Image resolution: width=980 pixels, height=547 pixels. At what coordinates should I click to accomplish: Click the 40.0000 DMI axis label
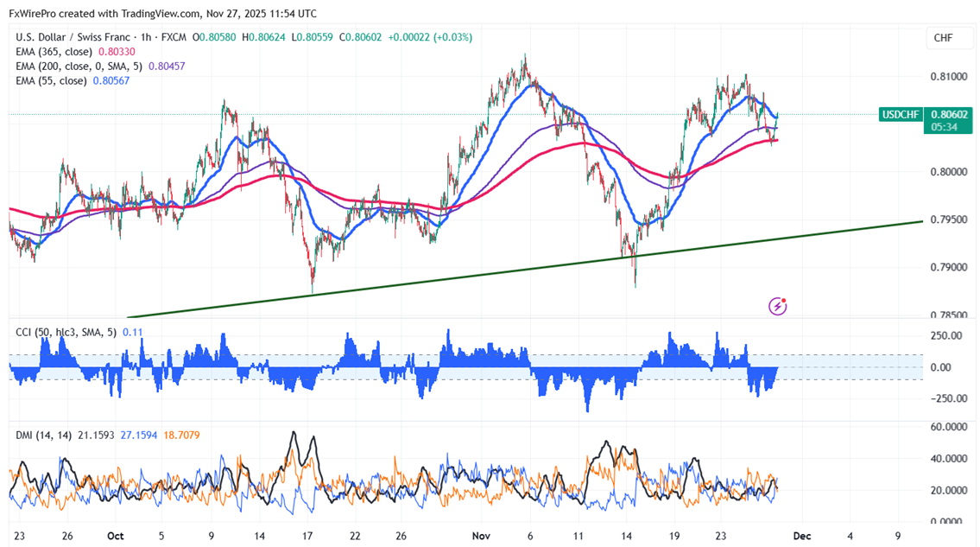[x=949, y=459]
